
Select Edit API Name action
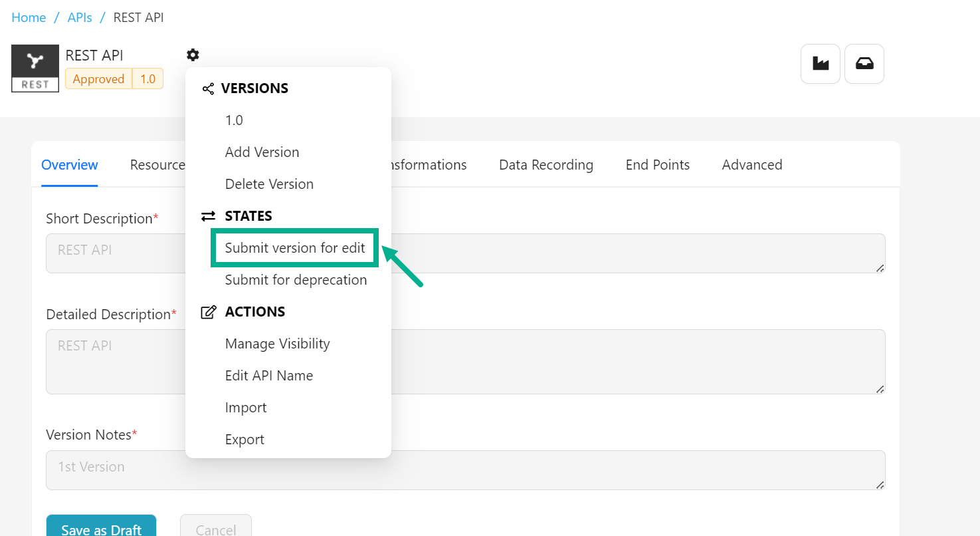pyautogui.click(x=268, y=376)
